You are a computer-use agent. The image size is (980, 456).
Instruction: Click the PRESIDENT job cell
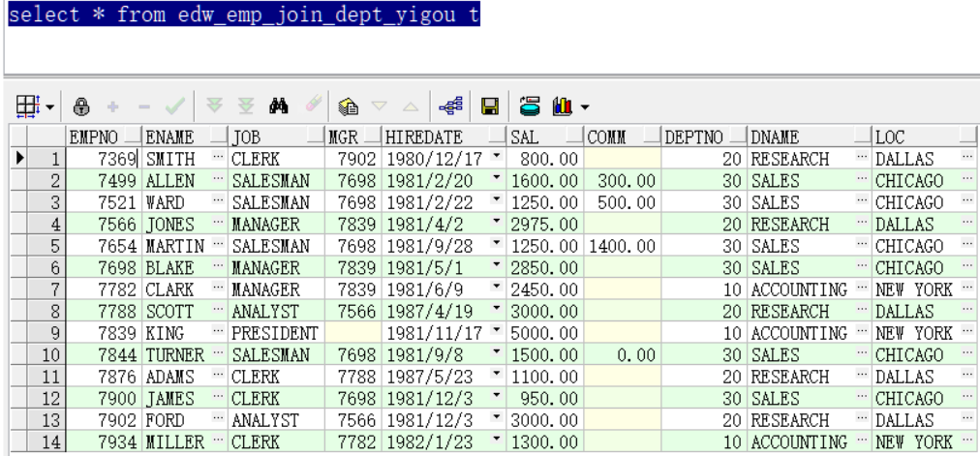[x=277, y=333]
